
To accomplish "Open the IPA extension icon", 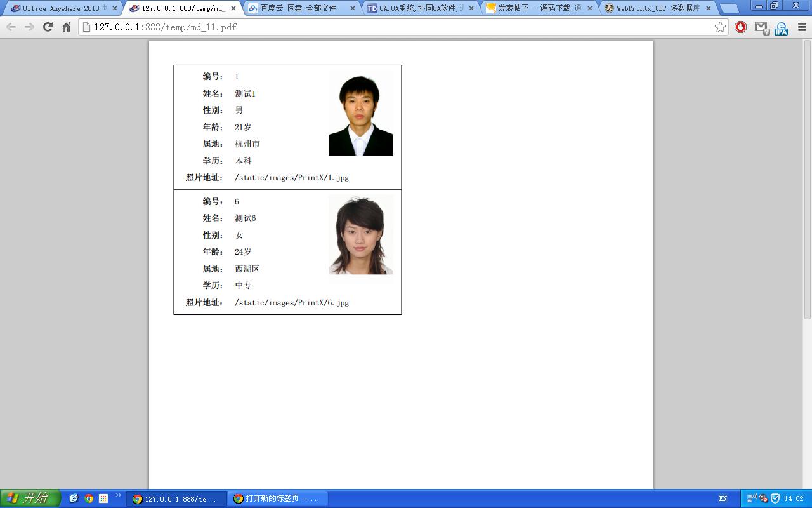I will pos(781,28).
